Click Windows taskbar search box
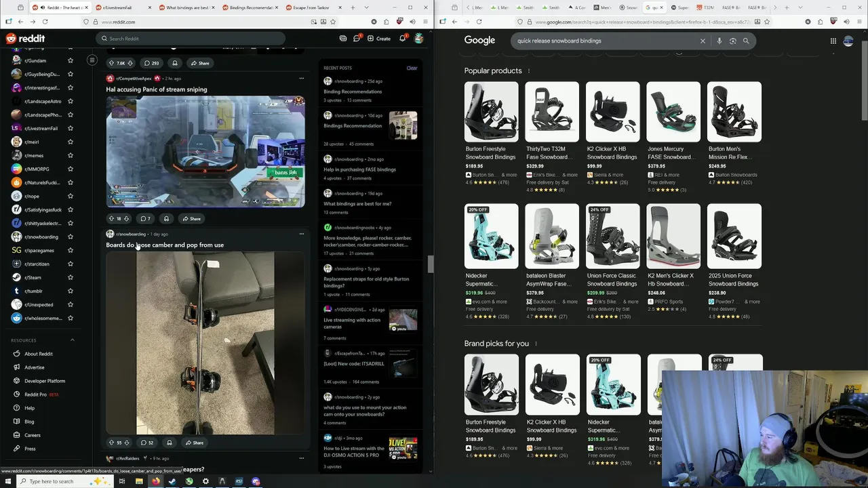 [x=64, y=481]
